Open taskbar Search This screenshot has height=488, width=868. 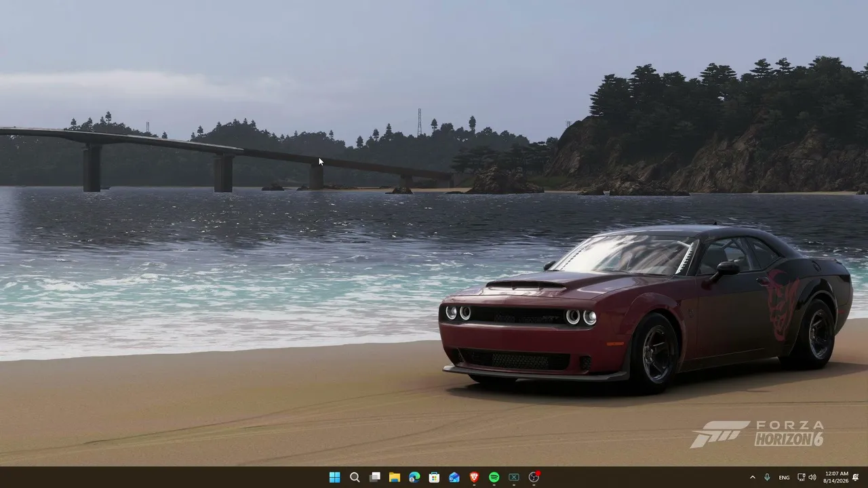[355, 477]
